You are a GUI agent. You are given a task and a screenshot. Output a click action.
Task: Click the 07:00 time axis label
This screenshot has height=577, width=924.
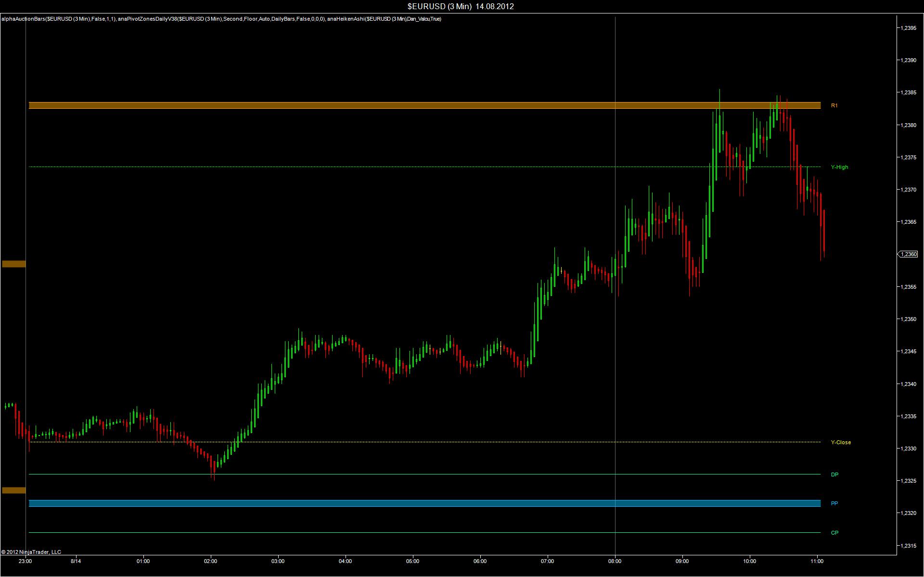[x=547, y=561]
